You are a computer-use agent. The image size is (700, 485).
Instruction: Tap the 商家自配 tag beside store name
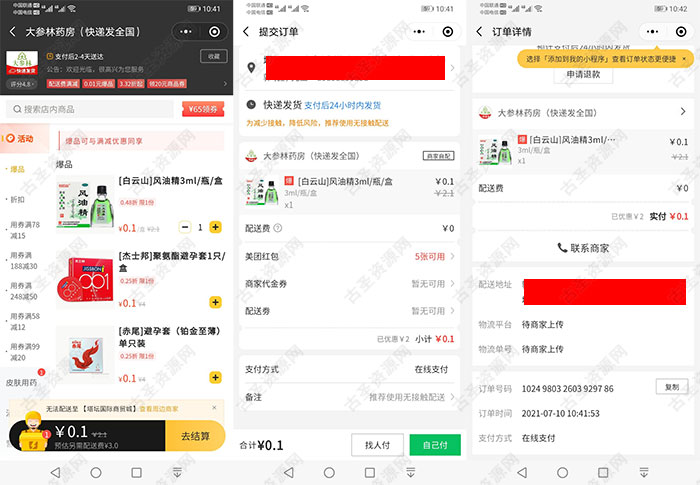[x=438, y=156]
